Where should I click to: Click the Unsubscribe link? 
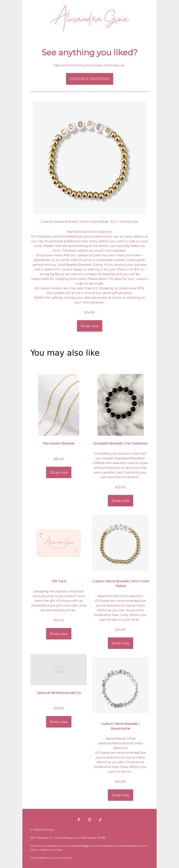coord(63,858)
